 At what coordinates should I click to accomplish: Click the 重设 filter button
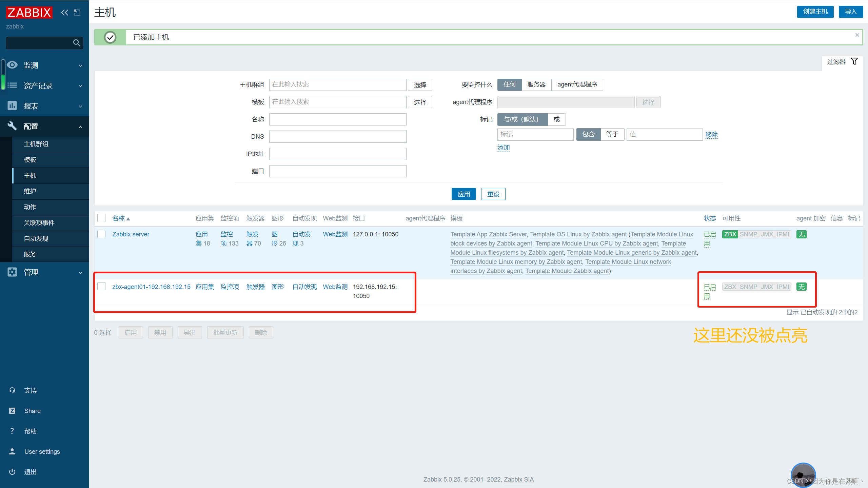[x=493, y=194]
